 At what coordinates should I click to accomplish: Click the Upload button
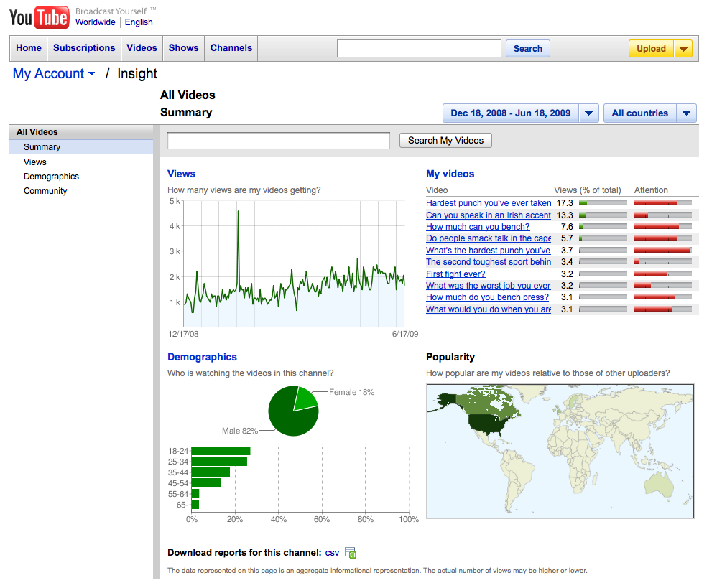coord(651,48)
